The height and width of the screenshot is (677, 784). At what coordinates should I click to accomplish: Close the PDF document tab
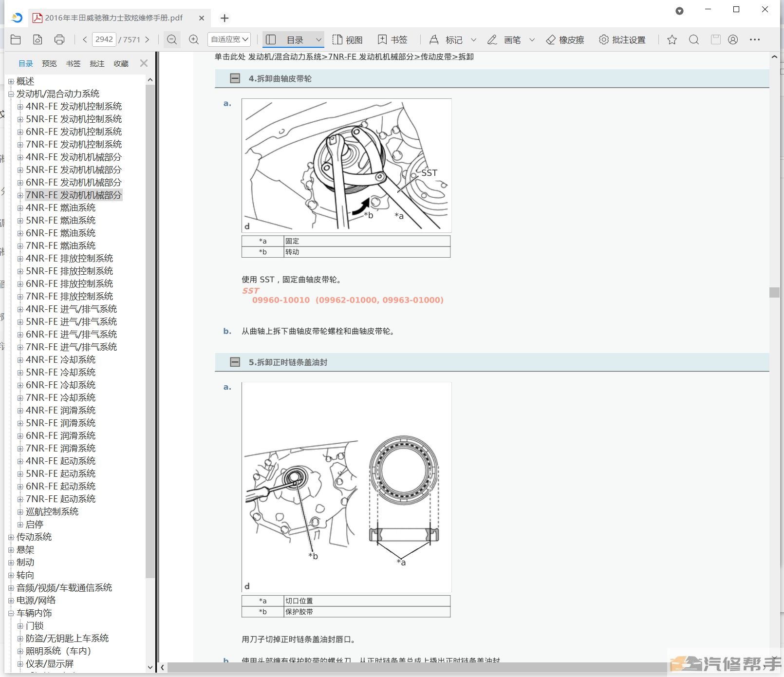202,18
